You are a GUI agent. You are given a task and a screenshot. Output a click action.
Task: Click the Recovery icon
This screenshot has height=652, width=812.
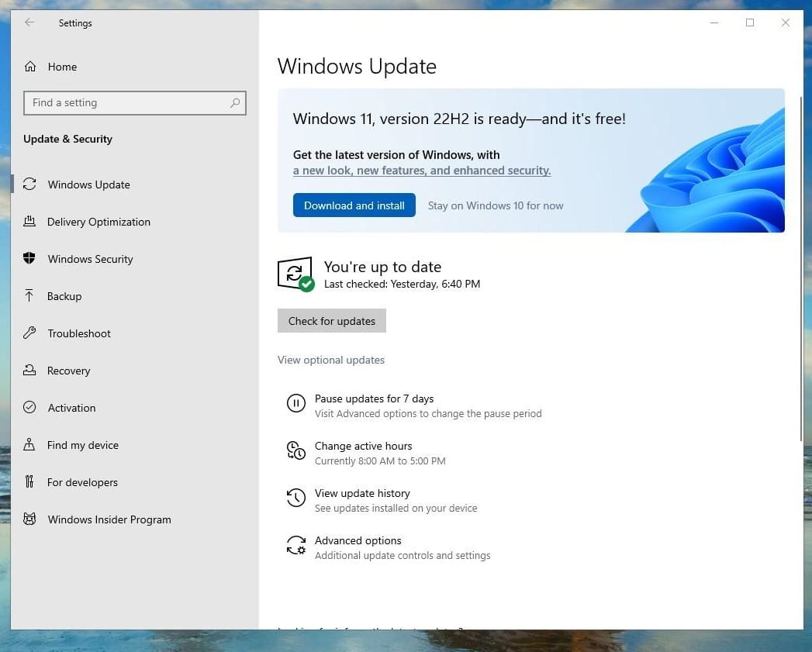pos(29,371)
